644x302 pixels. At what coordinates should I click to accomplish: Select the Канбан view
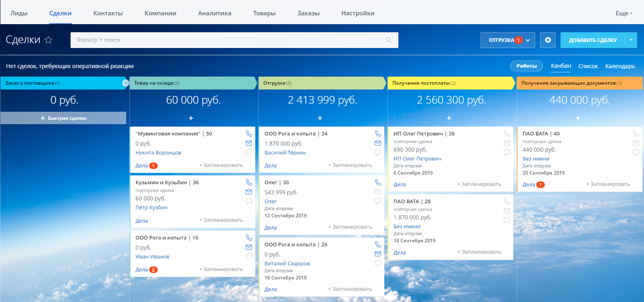click(x=561, y=66)
